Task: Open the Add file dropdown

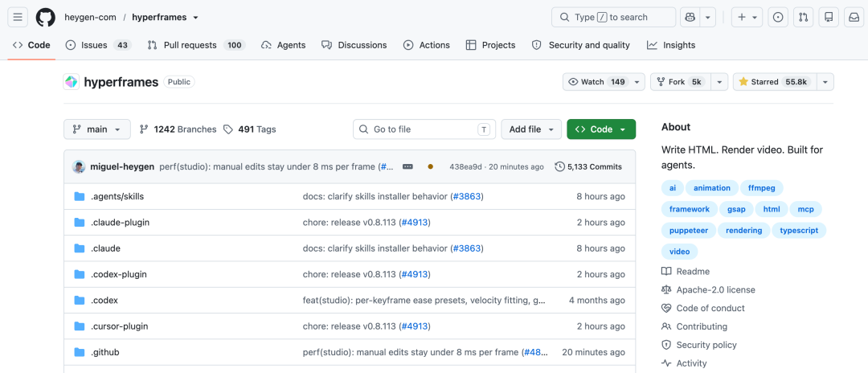Action: [531, 129]
